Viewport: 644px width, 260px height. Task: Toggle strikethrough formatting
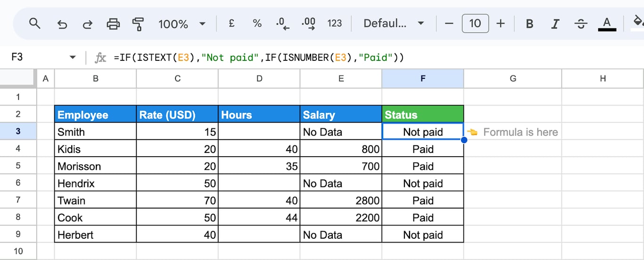[581, 24]
